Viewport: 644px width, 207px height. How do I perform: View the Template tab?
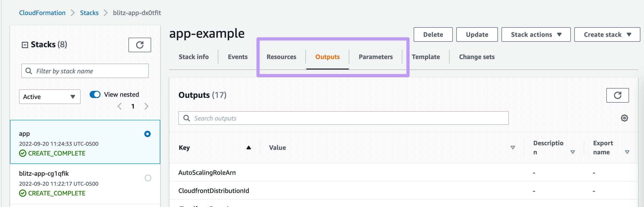pyautogui.click(x=425, y=57)
